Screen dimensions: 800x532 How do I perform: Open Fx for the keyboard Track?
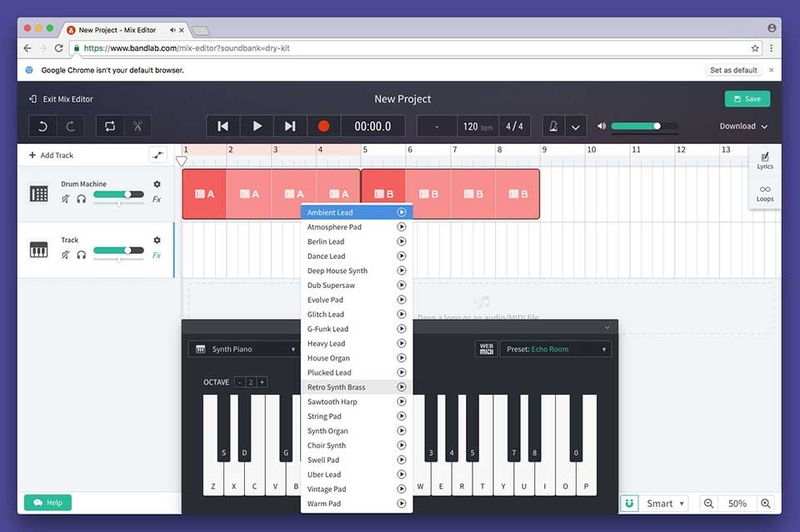[x=157, y=255]
